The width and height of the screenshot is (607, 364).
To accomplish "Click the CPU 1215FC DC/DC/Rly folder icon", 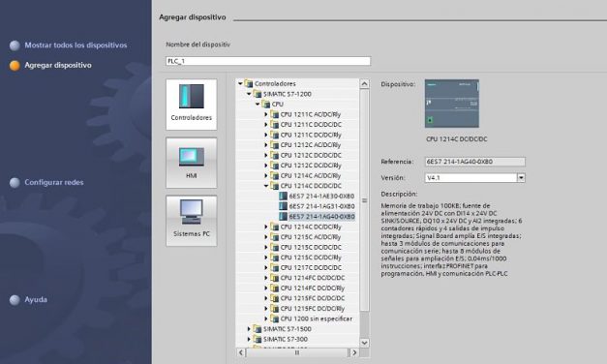I will tap(275, 308).
